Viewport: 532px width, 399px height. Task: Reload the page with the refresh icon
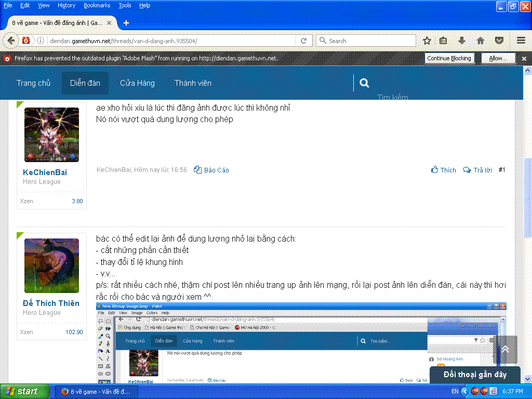click(303, 41)
